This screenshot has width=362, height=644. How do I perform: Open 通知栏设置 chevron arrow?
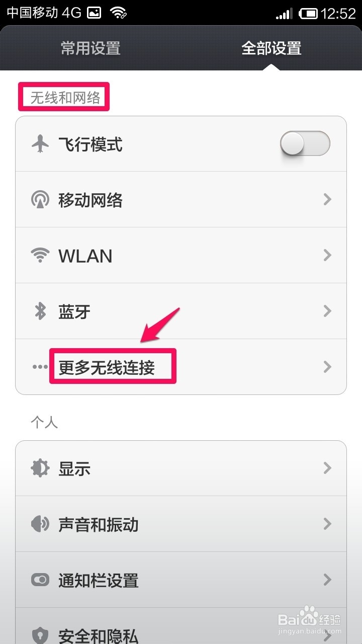point(327,580)
